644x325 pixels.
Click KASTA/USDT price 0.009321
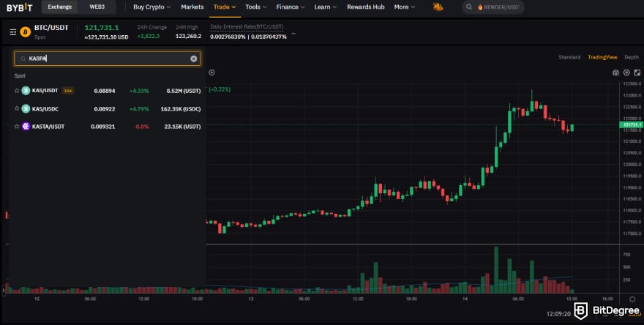coord(102,127)
